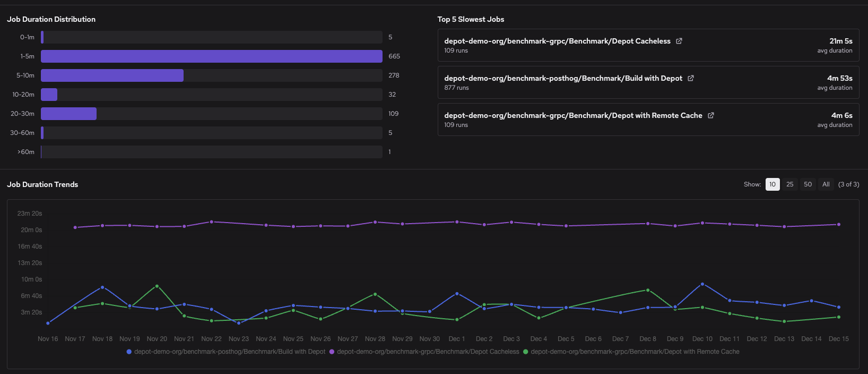868x374 pixels.
Task: Click the 1-5m duration bar
Action: click(211, 56)
